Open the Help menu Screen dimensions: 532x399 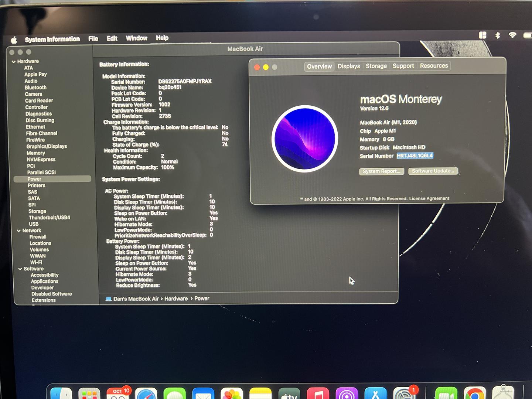pyautogui.click(x=162, y=38)
